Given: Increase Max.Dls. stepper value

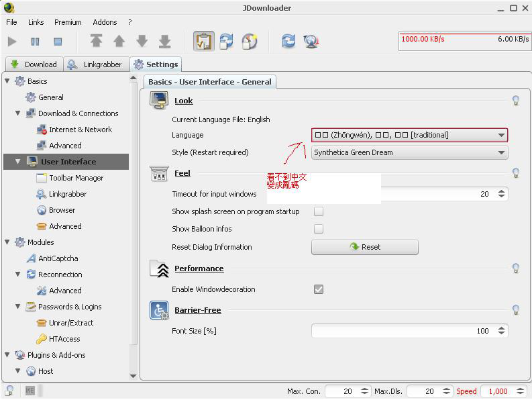Looking at the screenshot, I should click(446, 389).
